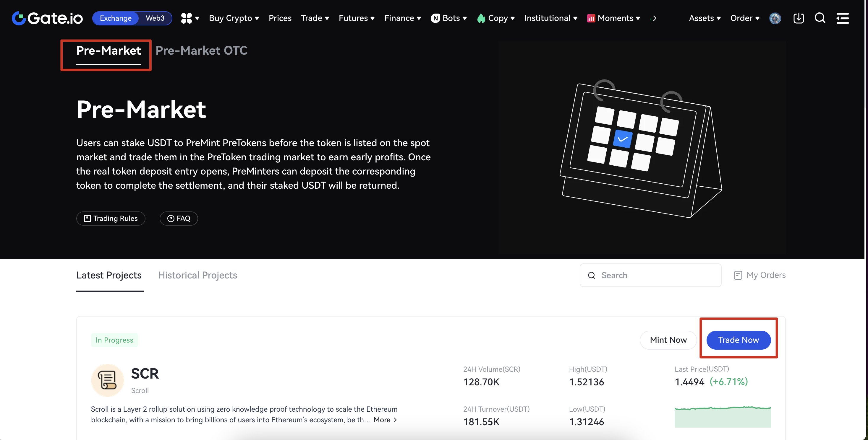Click the user profile avatar icon

[x=775, y=18]
